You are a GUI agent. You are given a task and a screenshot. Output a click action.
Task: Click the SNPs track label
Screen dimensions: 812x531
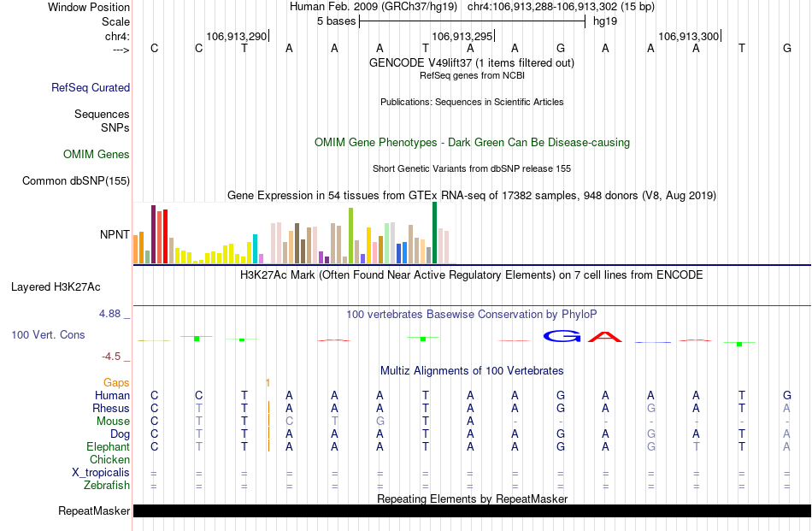pos(115,127)
